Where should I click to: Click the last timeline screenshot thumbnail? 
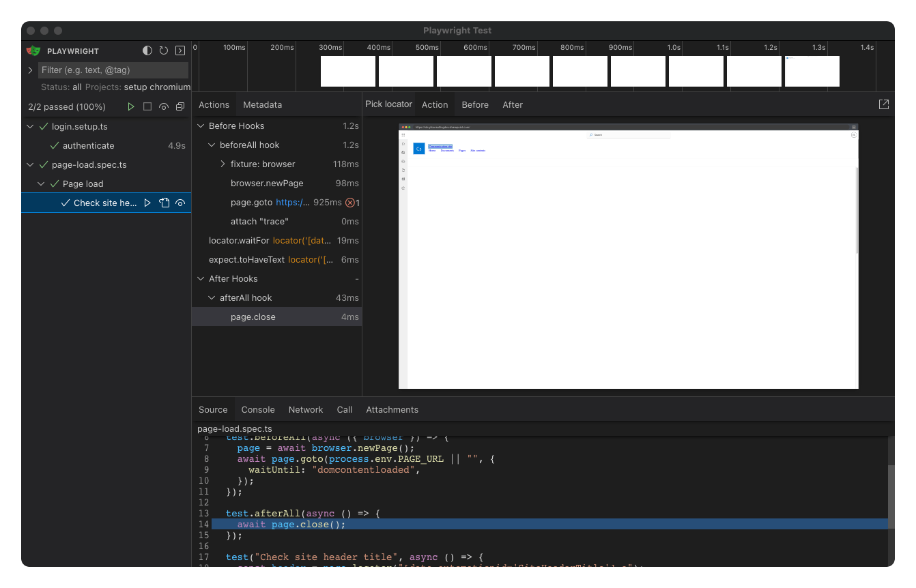coord(812,72)
